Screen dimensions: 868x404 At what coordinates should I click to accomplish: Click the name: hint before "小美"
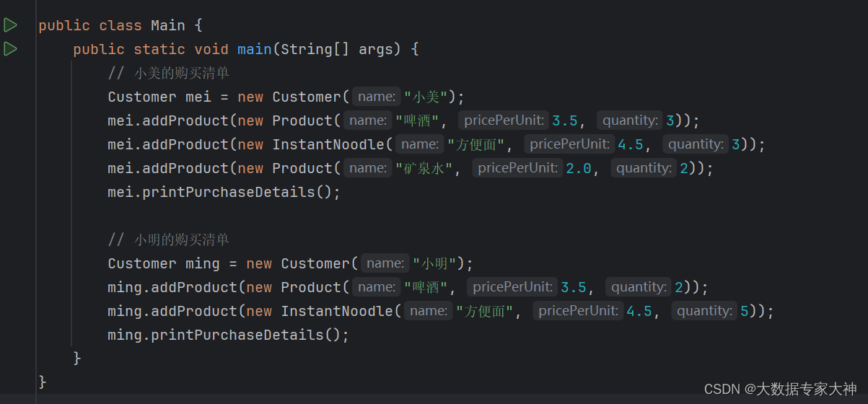[377, 97]
